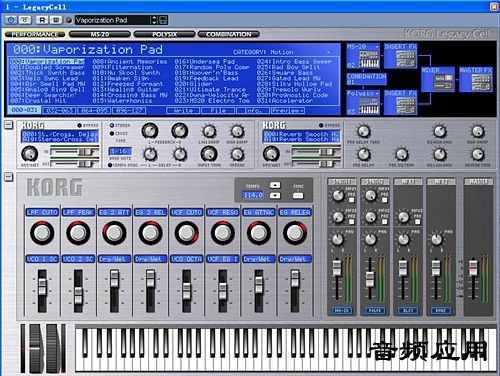Click the MS-20 button under SYNTH1 channel
The height and width of the screenshot is (376, 500).
(x=342, y=310)
